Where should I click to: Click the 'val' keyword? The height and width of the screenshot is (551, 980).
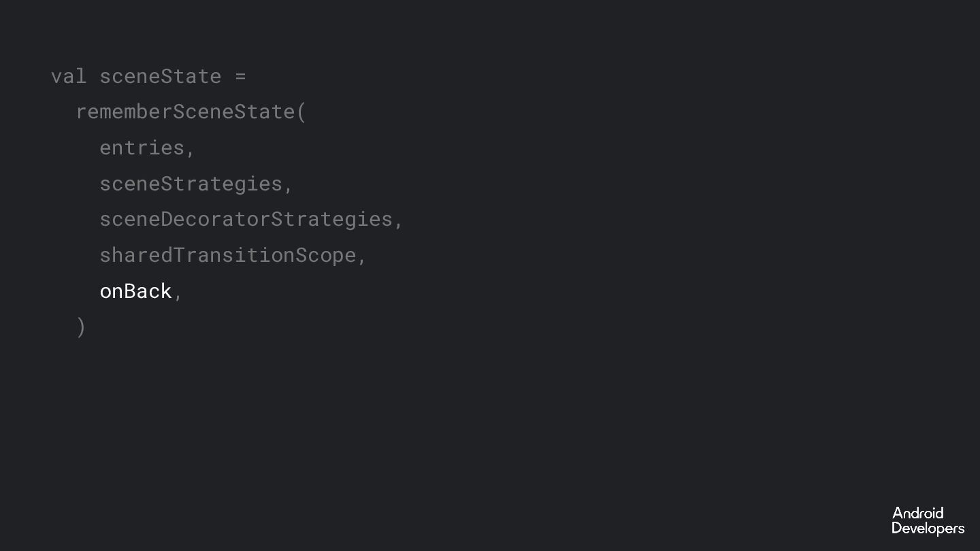pos(69,76)
